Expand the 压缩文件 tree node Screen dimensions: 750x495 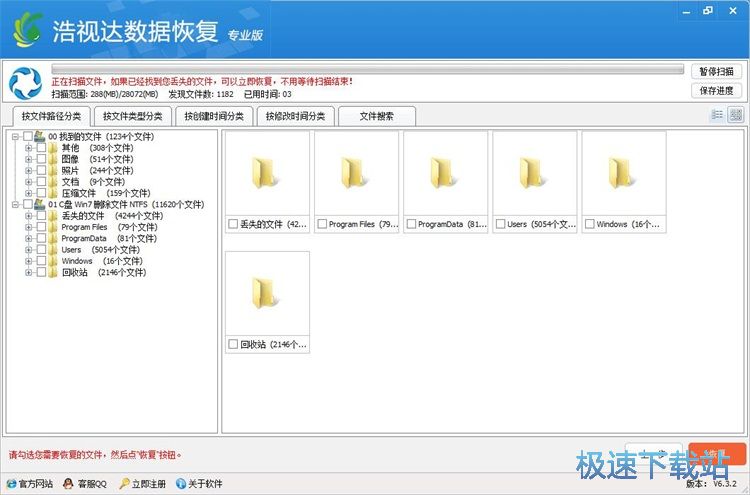click(x=29, y=193)
